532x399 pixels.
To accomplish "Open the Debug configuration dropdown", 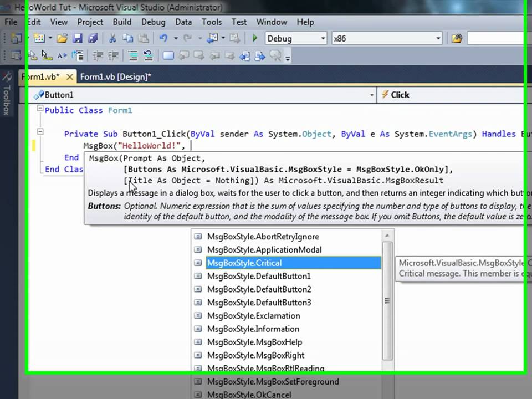I will [295, 38].
